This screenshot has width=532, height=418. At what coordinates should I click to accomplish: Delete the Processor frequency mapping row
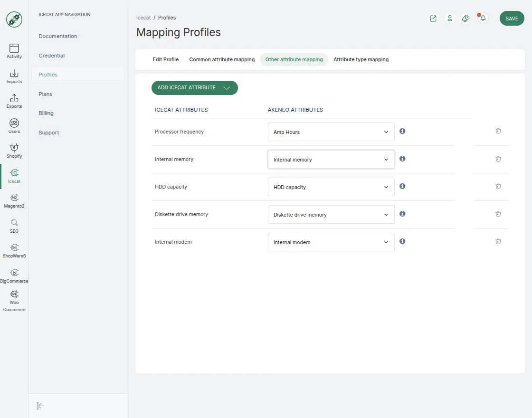498,131
